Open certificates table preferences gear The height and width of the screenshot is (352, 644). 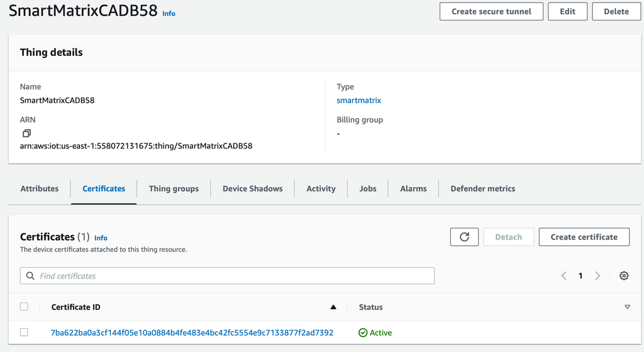624,276
